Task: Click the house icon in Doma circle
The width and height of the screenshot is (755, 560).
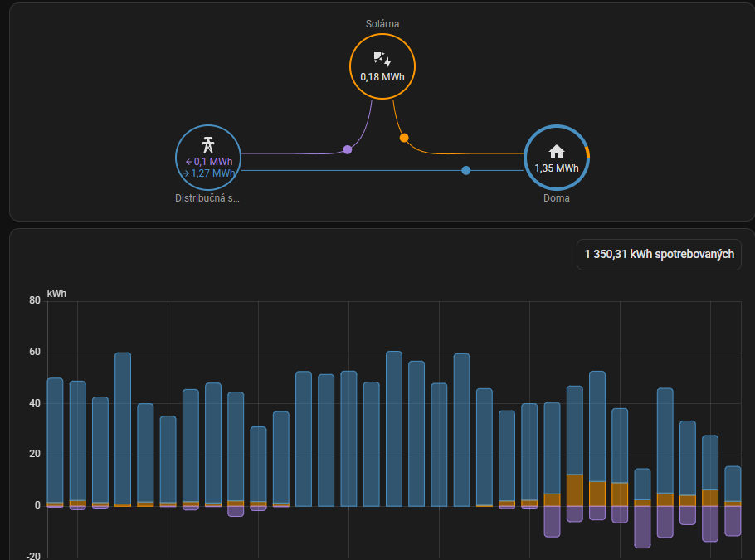Action: [557, 151]
